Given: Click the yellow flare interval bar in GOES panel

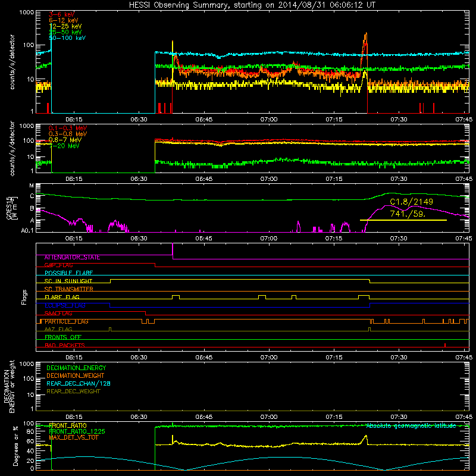Looking at the screenshot, I should pos(403,220).
